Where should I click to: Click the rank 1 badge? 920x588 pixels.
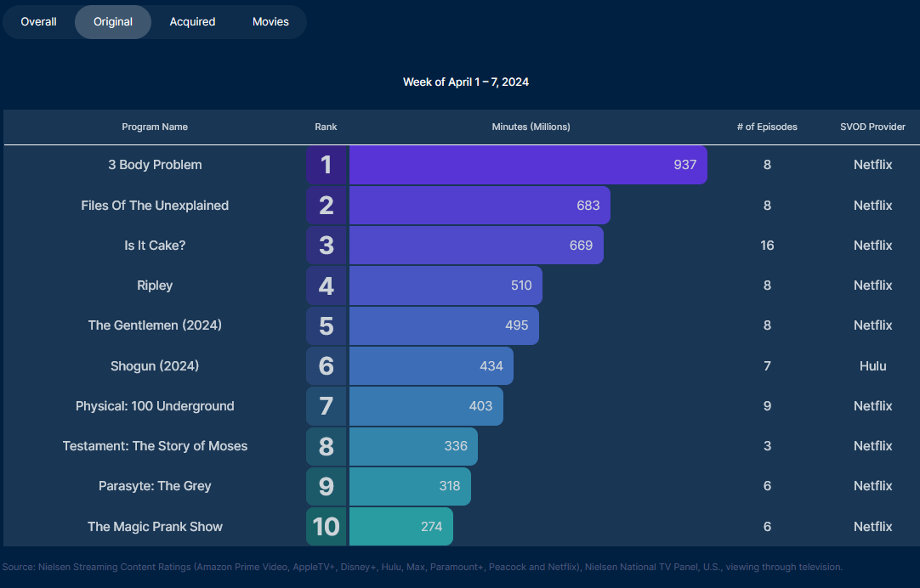click(x=327, y=165)
